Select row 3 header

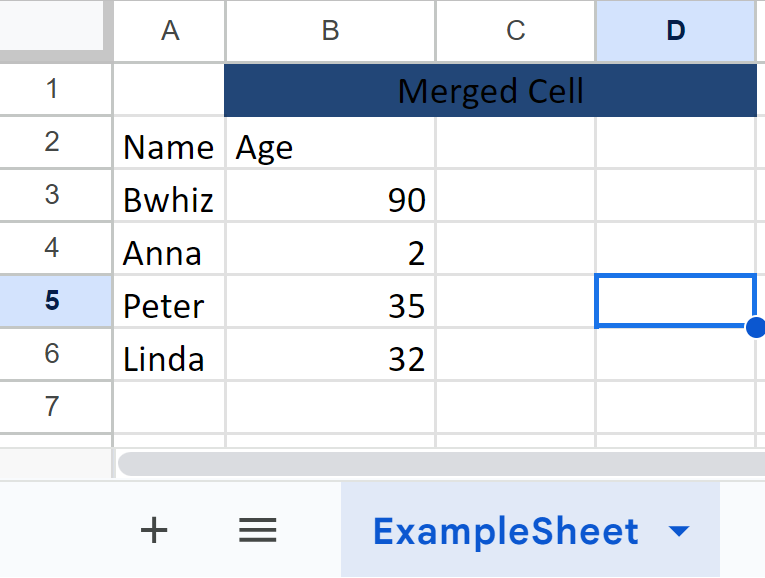pyautogui.click(x=52, y=195)
